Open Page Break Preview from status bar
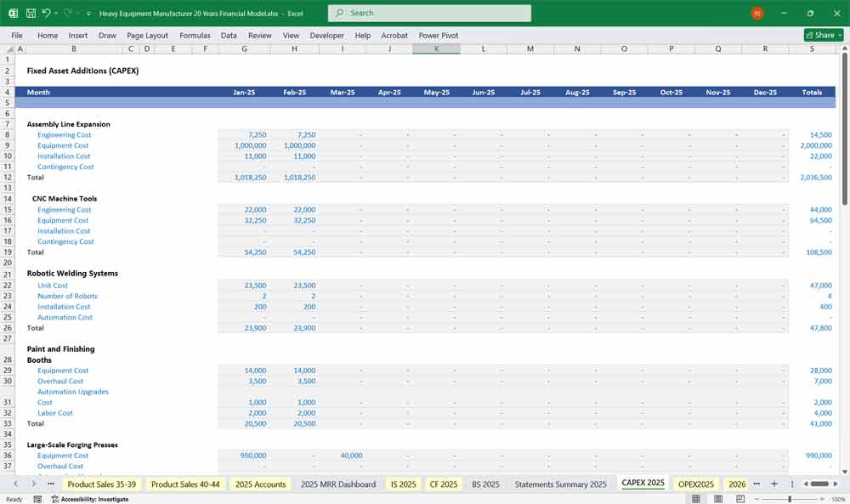The image size is (850, 504). click(x=740, y=499)
